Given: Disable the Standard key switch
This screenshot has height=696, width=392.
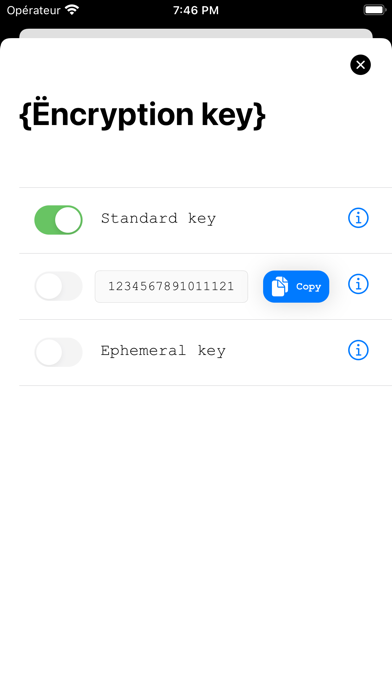Looking at the screenshot, I should click(x=59, y=220).
